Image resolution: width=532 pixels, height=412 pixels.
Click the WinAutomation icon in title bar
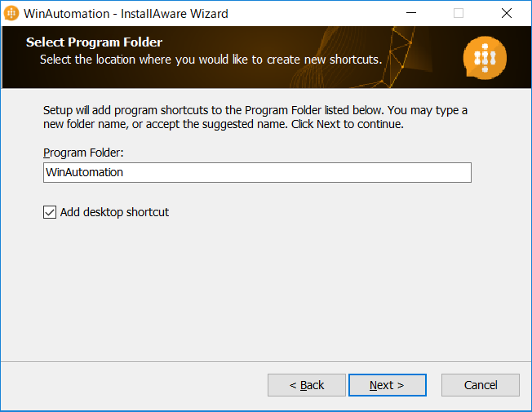point(11,13)
